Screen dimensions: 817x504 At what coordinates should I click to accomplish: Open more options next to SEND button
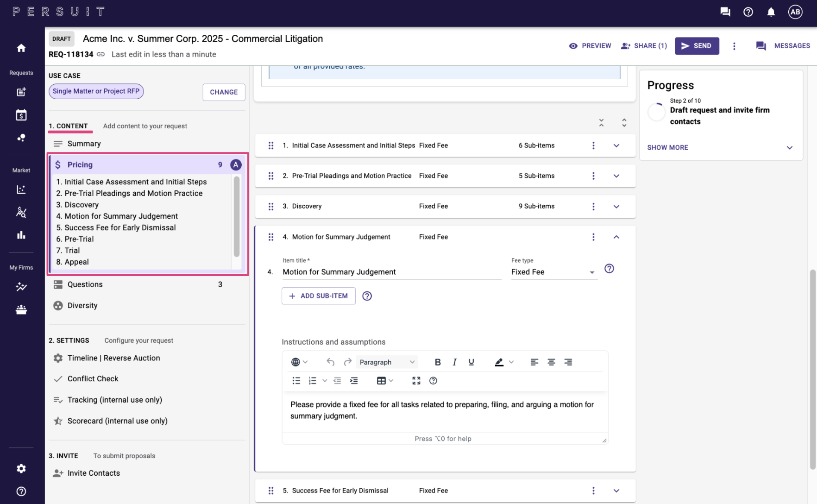tap(734, 46)
